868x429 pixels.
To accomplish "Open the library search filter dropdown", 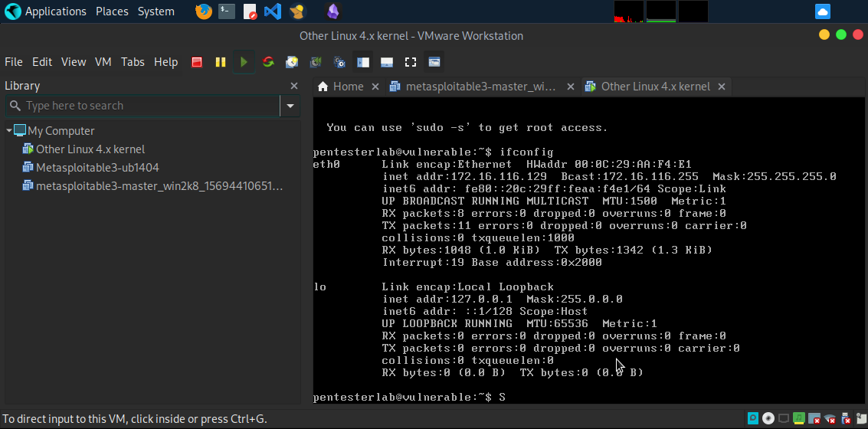I will 290,106.
